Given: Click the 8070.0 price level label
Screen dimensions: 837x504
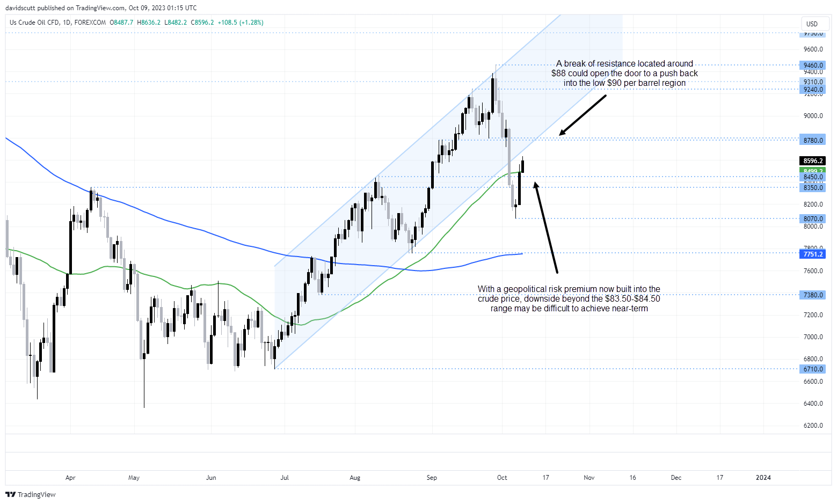Looking at the screenshot, I should click(x=813, y=219).
